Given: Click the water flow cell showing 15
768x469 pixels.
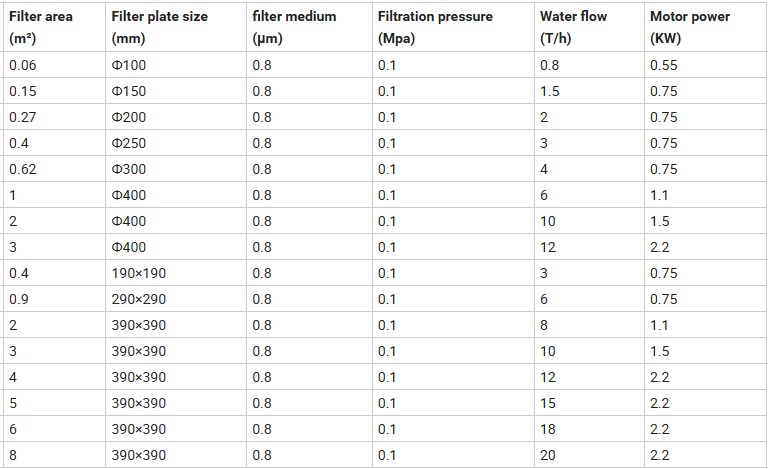Looking at the screenshot, I should tap(548, 403).
